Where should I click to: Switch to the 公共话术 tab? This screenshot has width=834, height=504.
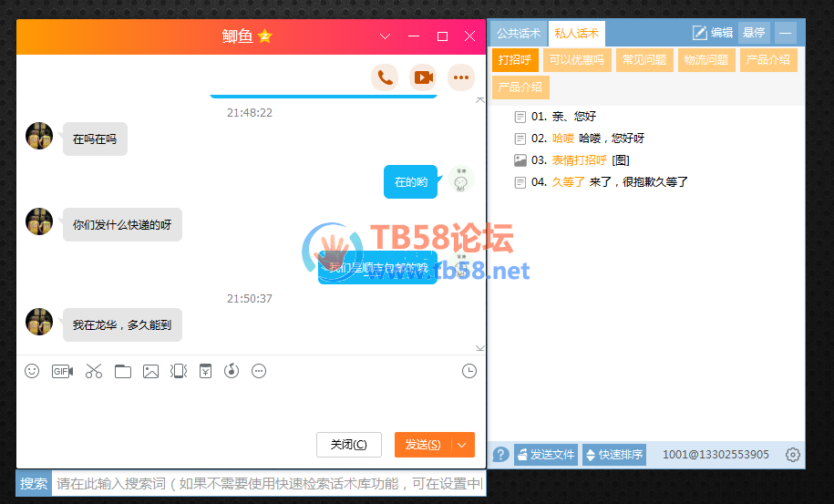click(518, 33)
